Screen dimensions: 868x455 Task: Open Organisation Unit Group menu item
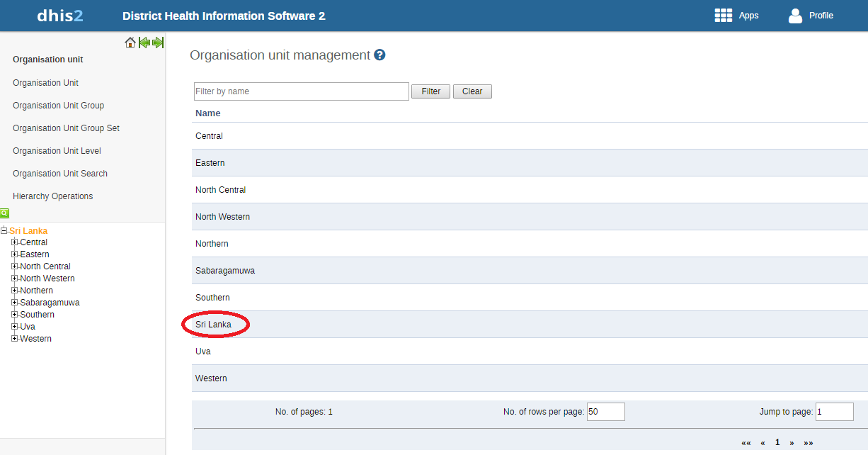(x=58, y=106)
